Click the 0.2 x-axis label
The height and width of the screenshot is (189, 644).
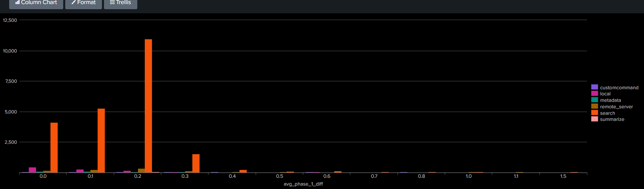(138, 176)
